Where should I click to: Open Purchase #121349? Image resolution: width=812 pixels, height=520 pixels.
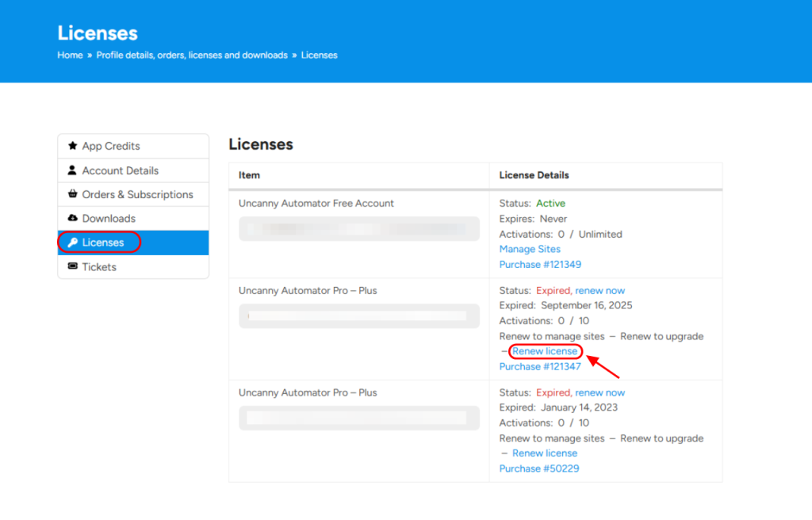pyautogui.click(x=541, y=264)
